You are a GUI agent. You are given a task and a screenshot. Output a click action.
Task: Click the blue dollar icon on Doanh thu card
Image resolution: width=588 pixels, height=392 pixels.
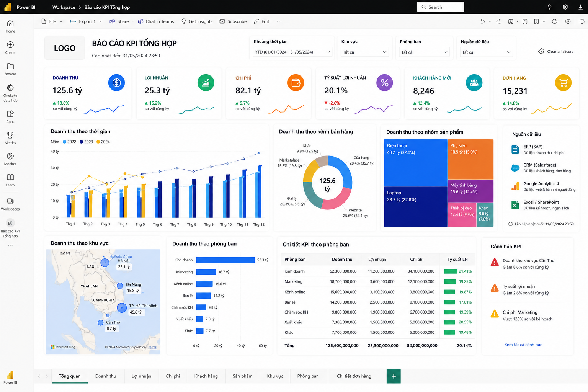tap(116, 83)
